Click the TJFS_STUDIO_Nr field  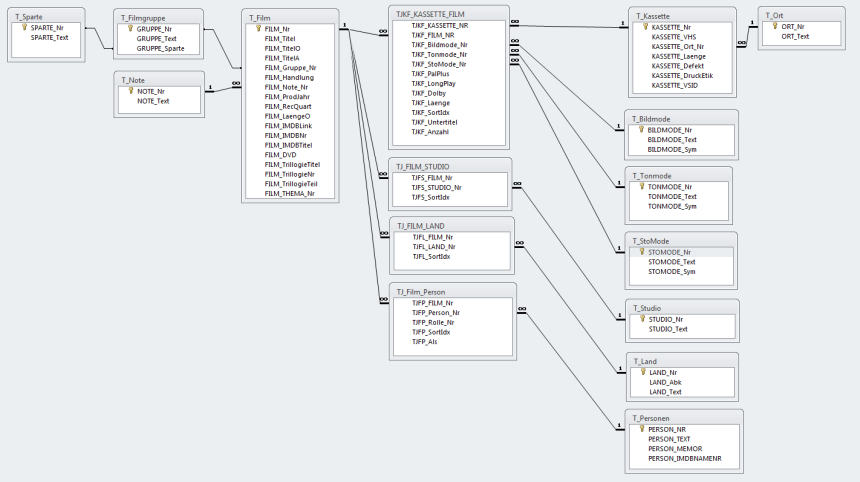pos(436,187)
